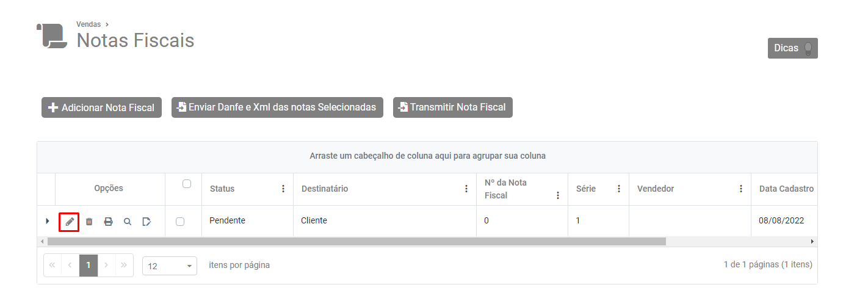Click Transmitir Nota Fiscal button
The image size is (868, 304).
pos(452,107)
